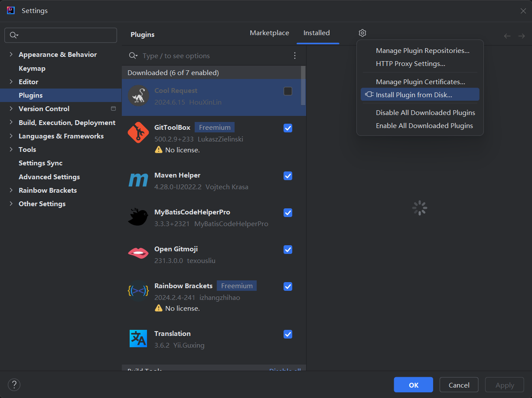Screen dimensions: 532x398
Task: Choose Manage Plugin Repositories from menu
Action: (x=420, y=51)
